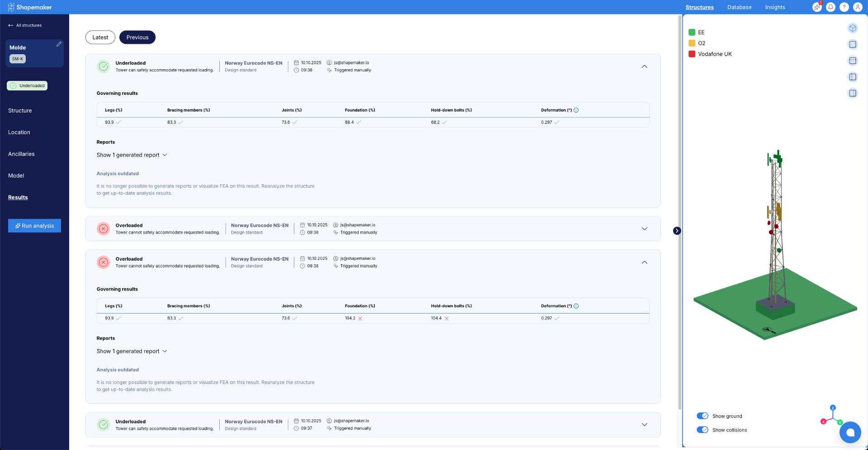Screen dimensions: 868x450
Task: Select the view button with dotted left edge
Action: 853,77
